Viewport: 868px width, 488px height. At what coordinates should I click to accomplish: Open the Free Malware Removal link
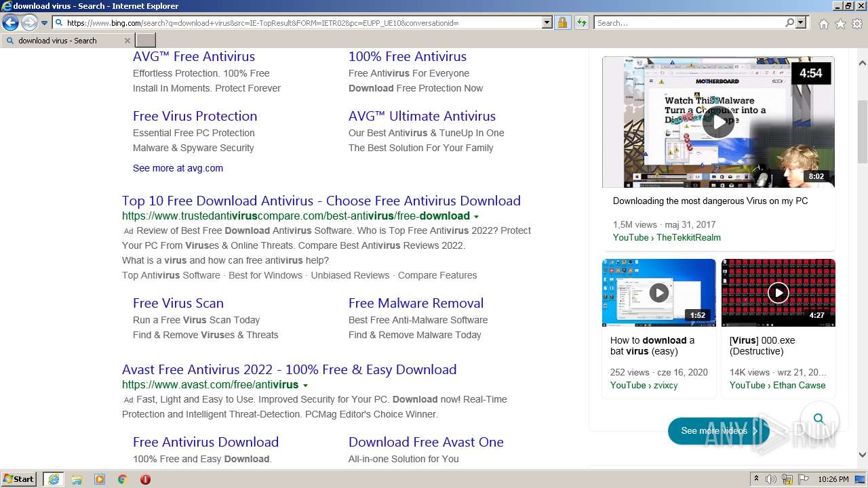coord(416,303)
